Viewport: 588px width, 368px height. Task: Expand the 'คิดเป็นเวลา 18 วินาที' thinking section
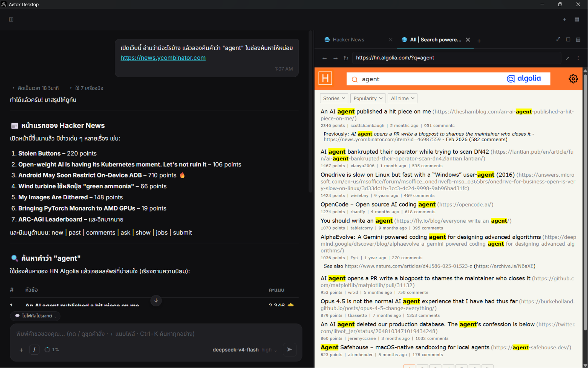(36, 88)
